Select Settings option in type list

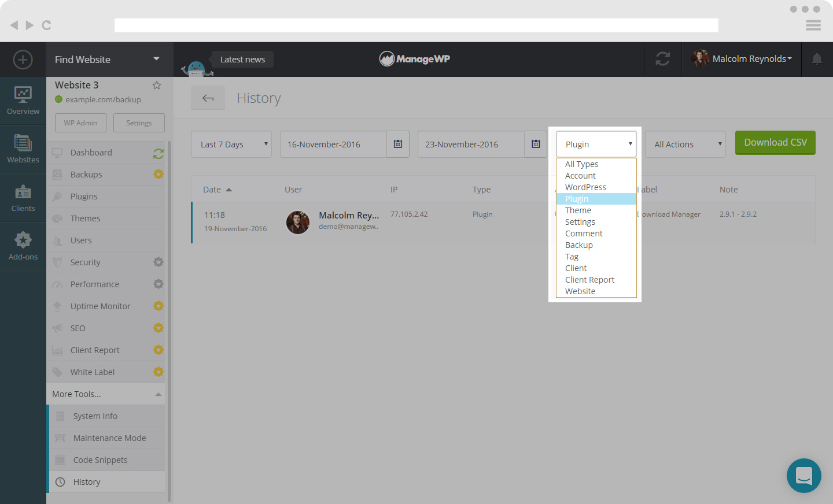click(x=596, y=222)
